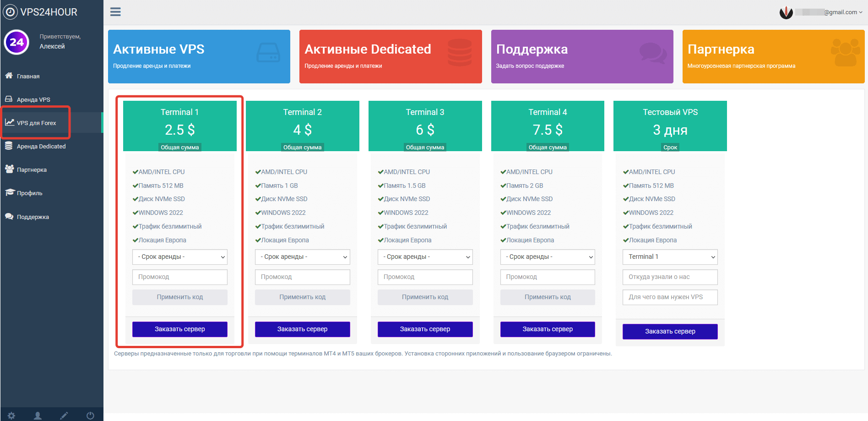Click the account avatar icon near gmail address
Image resolution: width=868 pixels, height=421 pixels.
pyautogui.click(x=786, y=12)
